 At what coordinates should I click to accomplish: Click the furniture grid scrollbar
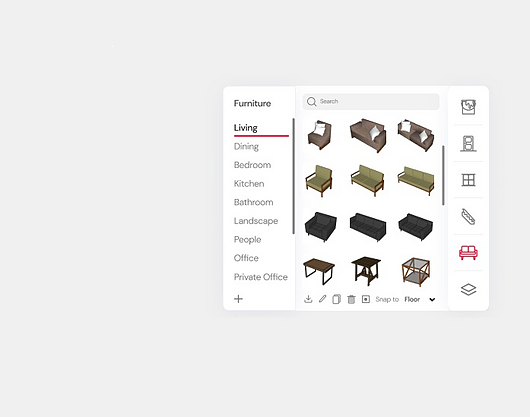443,175
